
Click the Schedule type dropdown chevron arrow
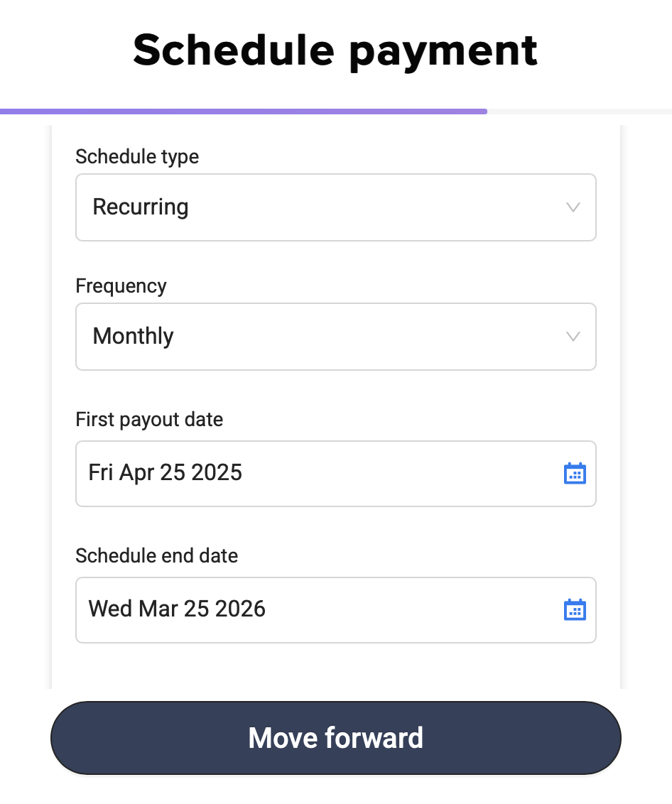coord(573,207)
